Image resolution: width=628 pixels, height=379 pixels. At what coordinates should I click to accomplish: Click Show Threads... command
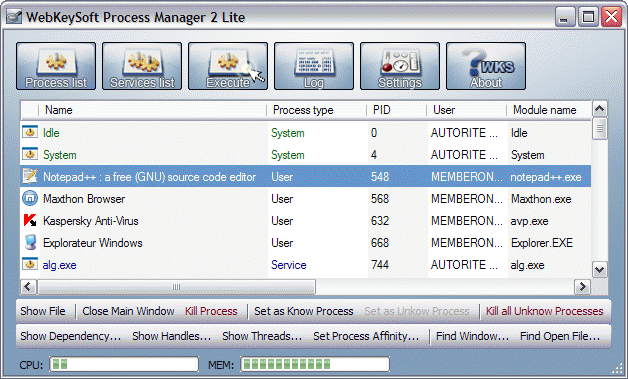click(x=262, y=336)
